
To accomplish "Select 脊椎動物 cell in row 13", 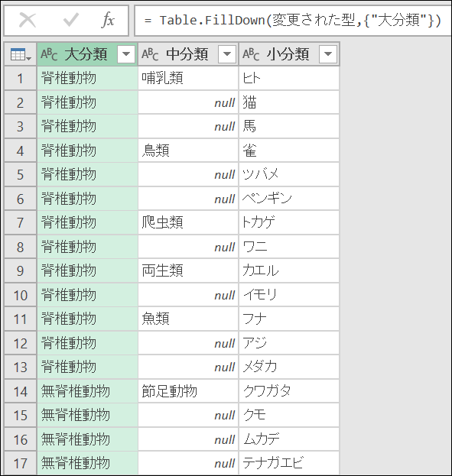I will (87, 367).
